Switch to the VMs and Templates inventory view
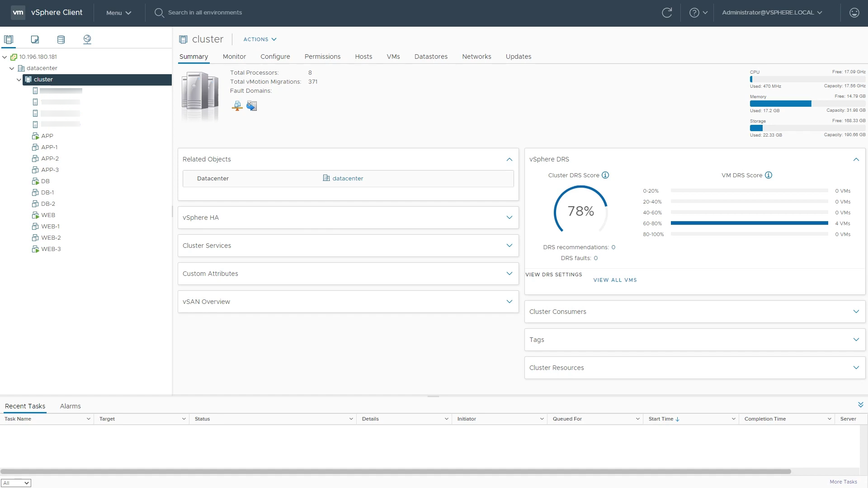Screen dimensions: 868x488 [35, 39]
